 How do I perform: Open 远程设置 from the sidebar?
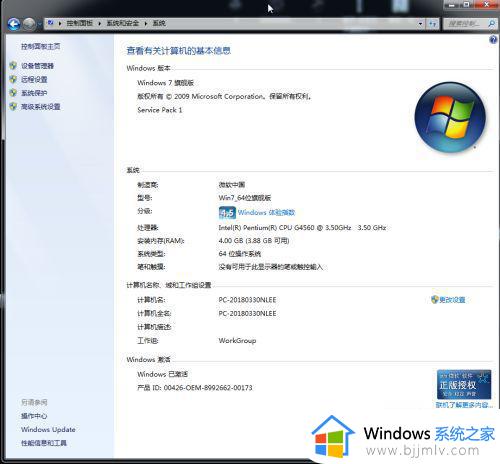point(34,79)
